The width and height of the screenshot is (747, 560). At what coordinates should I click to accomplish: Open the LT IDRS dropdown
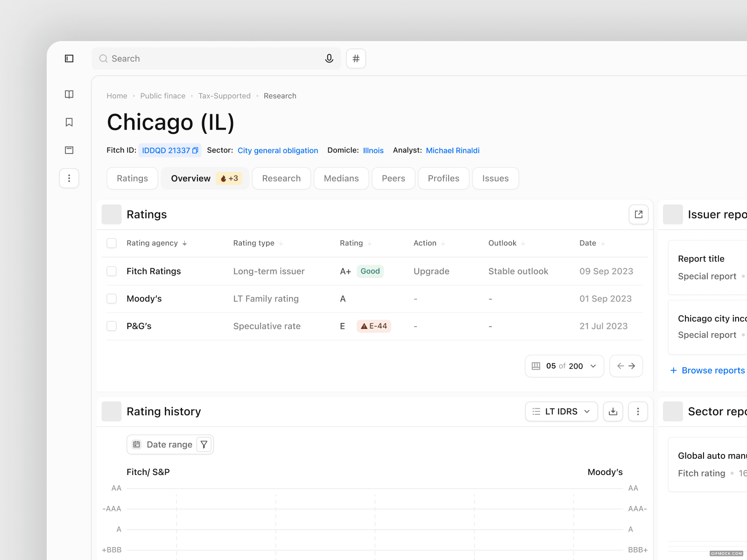[562, 412]
